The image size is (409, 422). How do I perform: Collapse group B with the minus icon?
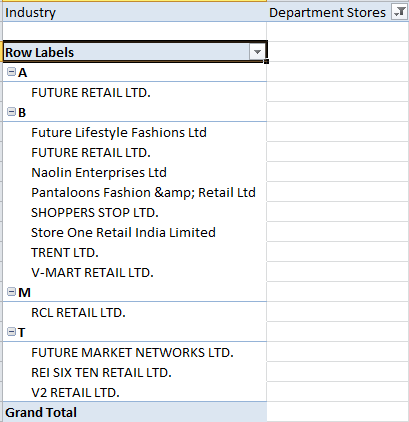[x=11, y=112]
